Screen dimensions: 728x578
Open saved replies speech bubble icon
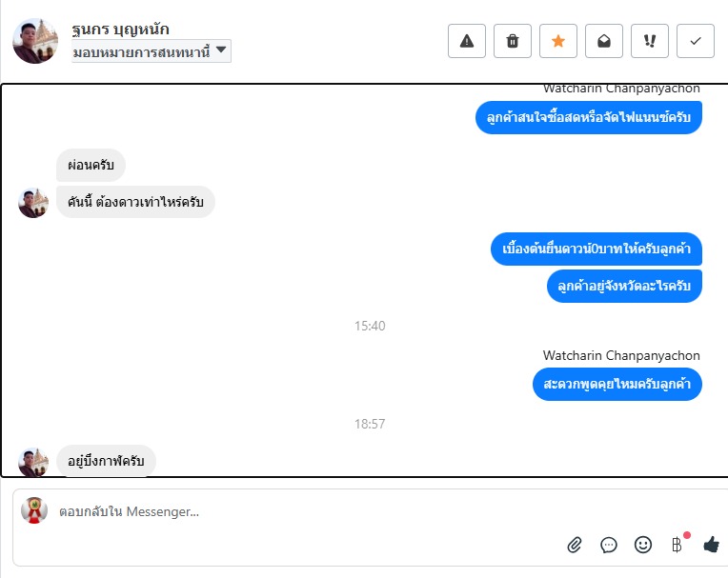point(609,545)
